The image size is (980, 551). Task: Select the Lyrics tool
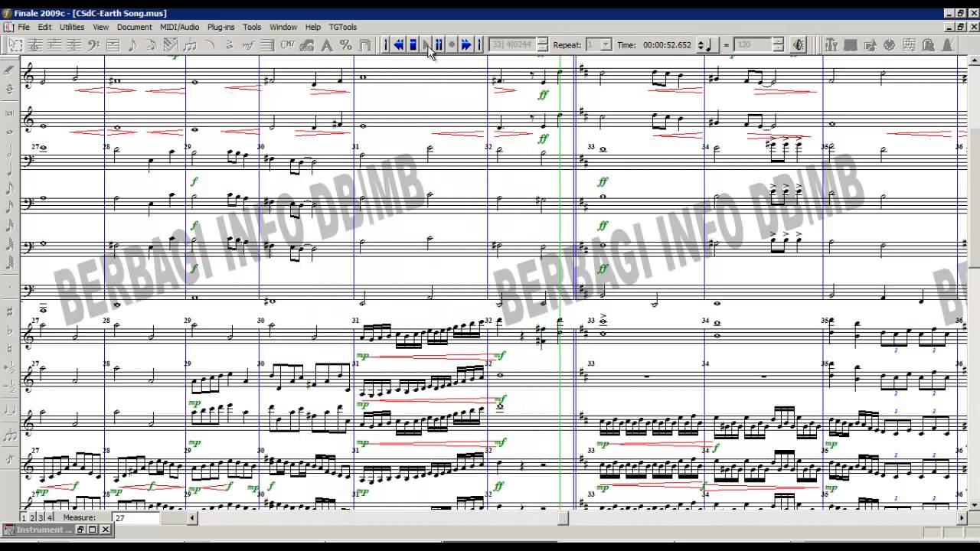[307, 45]
